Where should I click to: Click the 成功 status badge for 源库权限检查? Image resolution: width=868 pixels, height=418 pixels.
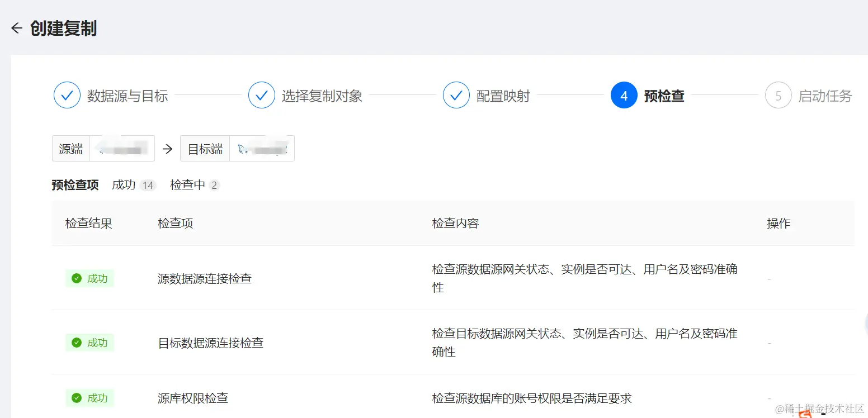pos(89,398)
